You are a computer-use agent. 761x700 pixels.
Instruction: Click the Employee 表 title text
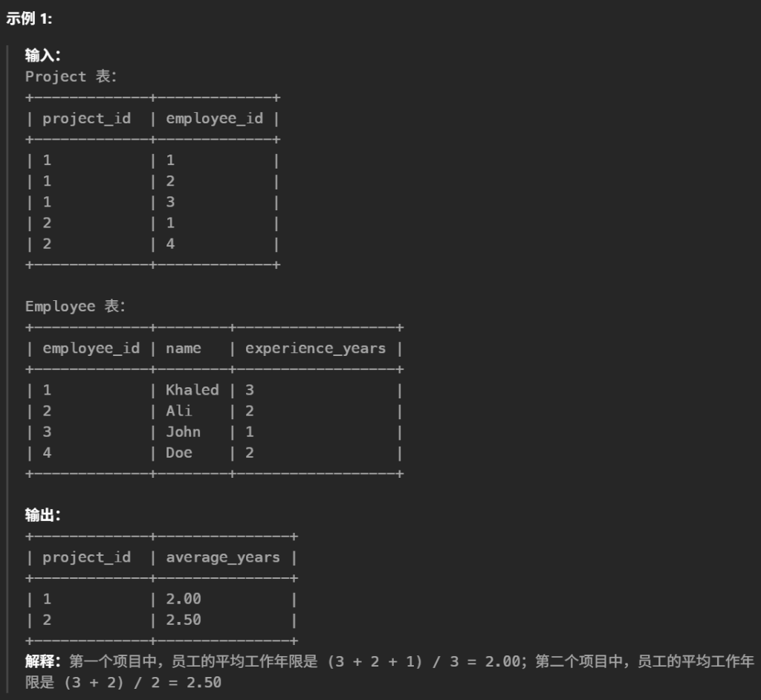75,306
